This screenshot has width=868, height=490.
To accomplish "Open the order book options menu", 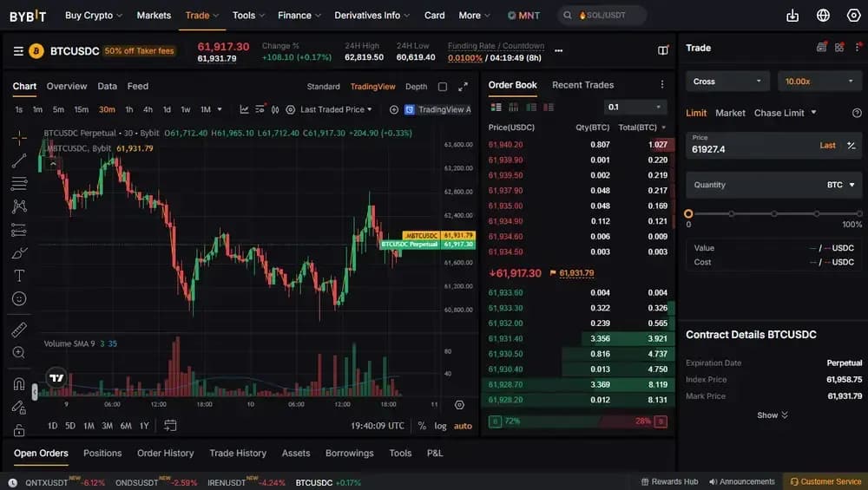I will point(662,85).
